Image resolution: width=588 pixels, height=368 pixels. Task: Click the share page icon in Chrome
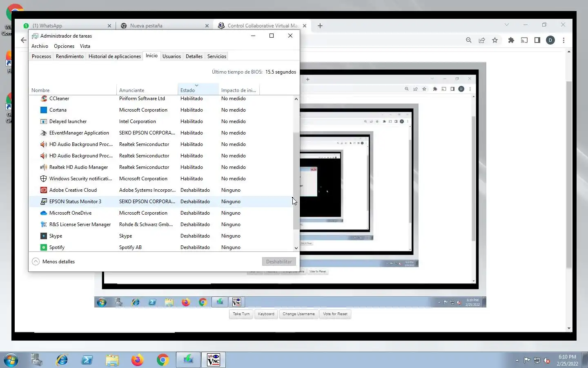pos(482,40)
